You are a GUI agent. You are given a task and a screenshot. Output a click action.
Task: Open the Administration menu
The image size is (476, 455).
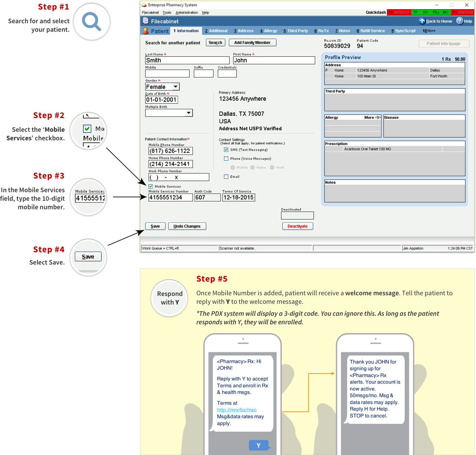187,13
